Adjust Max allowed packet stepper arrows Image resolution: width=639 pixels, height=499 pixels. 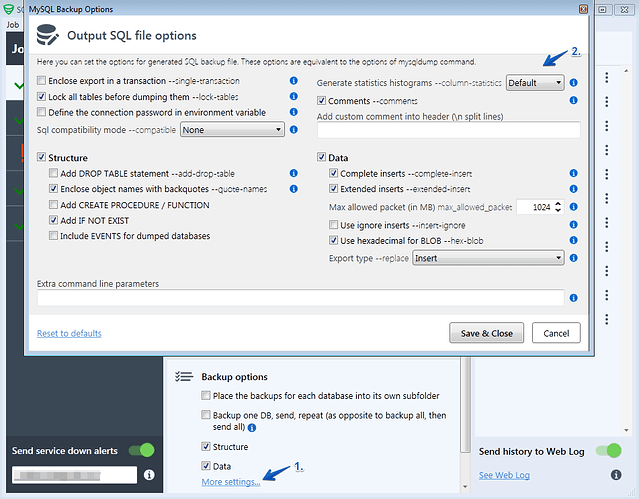pos(558,207)
